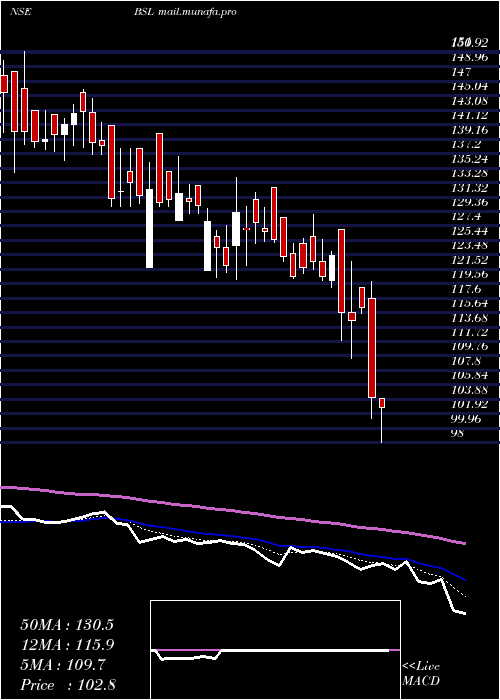
Task: Click the 98 price axis label
Action: [x=459, y=434]
